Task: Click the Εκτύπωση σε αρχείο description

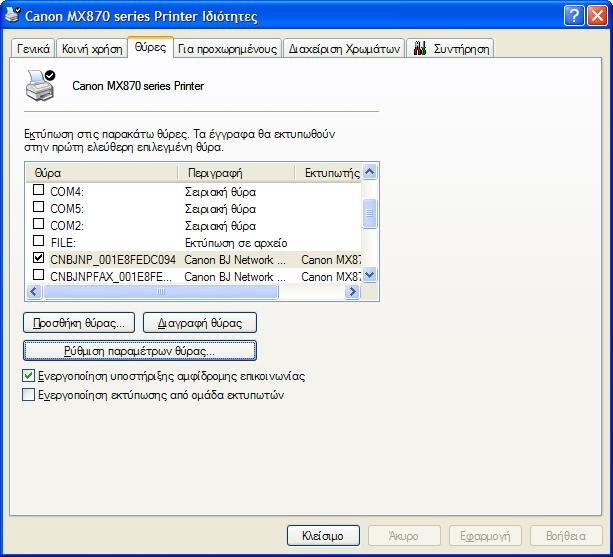Action: [x=236, y=243]
